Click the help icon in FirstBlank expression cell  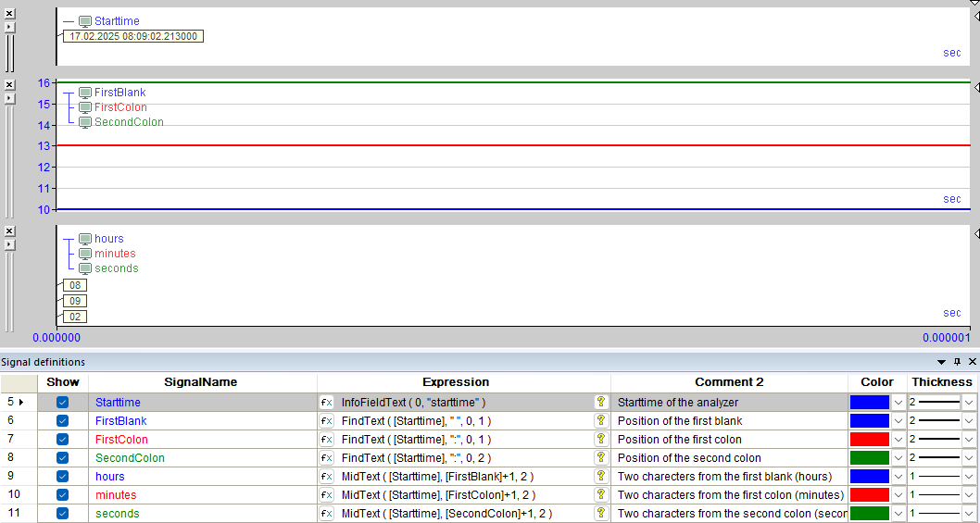tap(601, 420)
